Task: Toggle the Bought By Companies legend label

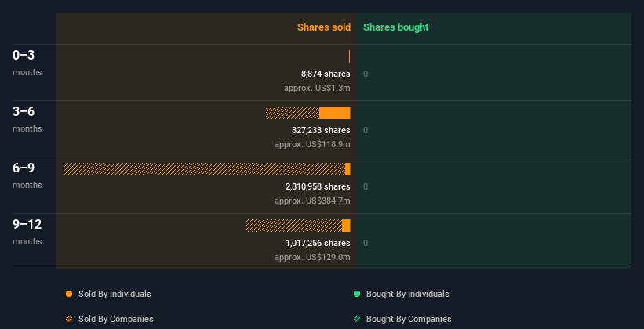Action: point(409,319)
